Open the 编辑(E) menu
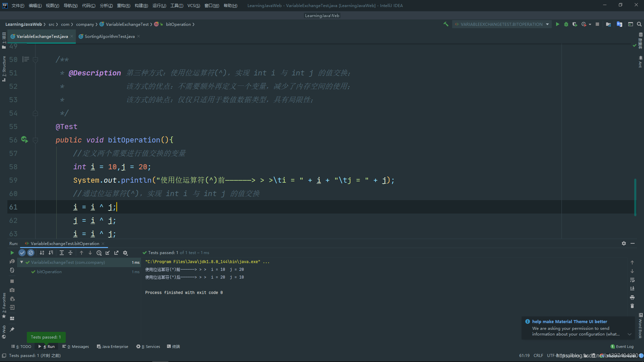This screenshot has height=362, width=644. (x=35, y=5)
